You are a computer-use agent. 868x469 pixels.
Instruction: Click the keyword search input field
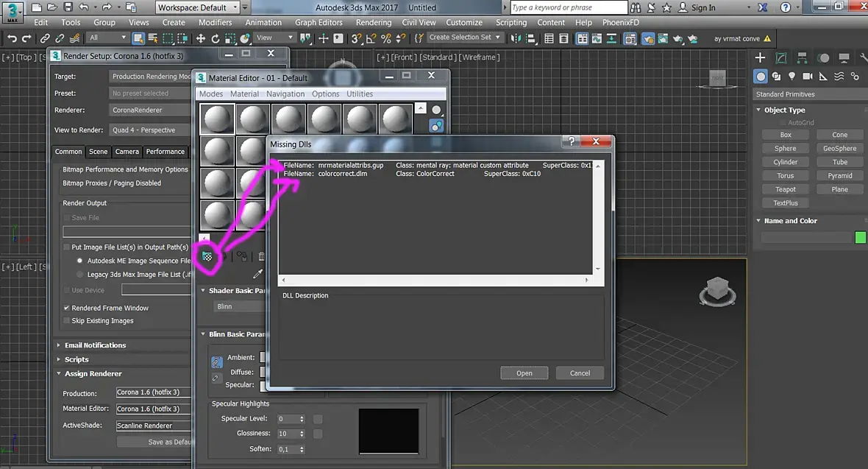pyautogui.click(x=569, y=7)
